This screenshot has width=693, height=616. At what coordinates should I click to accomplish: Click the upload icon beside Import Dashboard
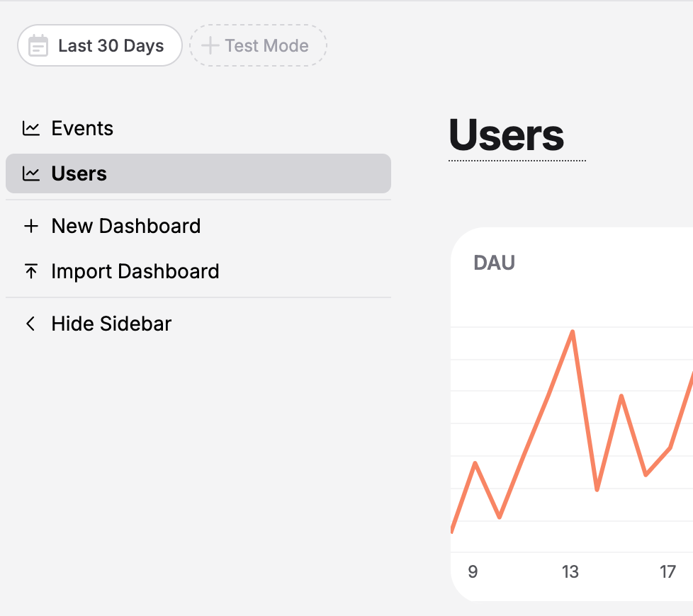pos(31,271)
